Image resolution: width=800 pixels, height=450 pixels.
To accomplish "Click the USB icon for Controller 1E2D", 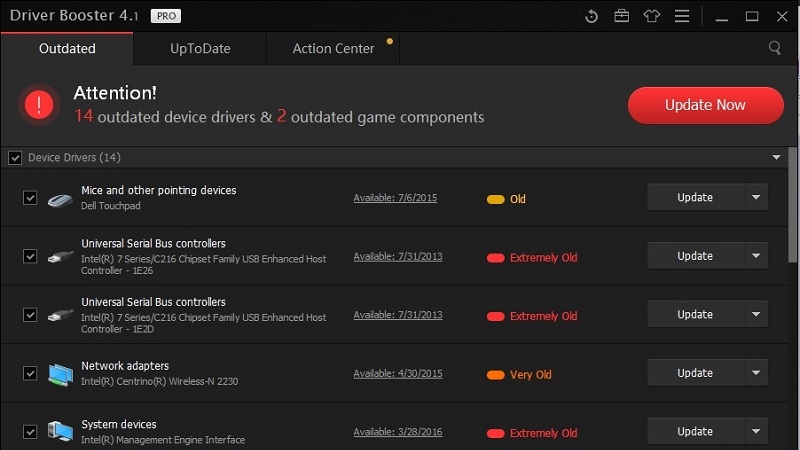I will pos(60,315).
